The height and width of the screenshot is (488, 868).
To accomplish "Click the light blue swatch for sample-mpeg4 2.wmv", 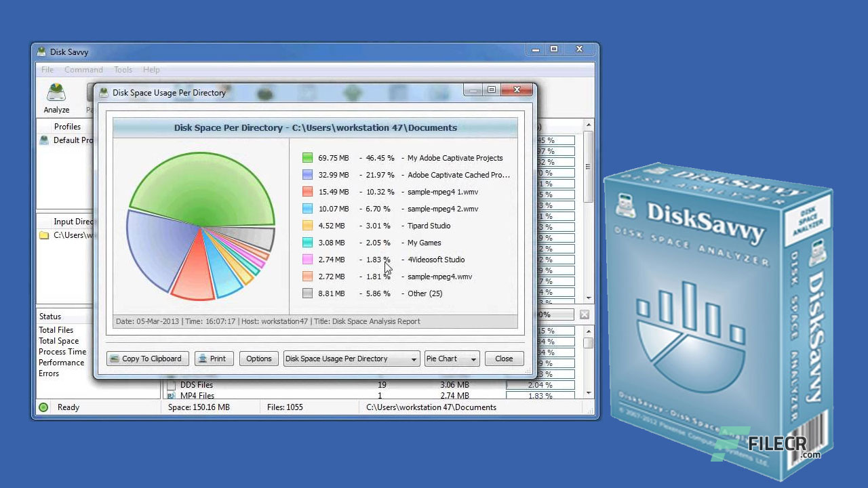I will tap(307, 209).
